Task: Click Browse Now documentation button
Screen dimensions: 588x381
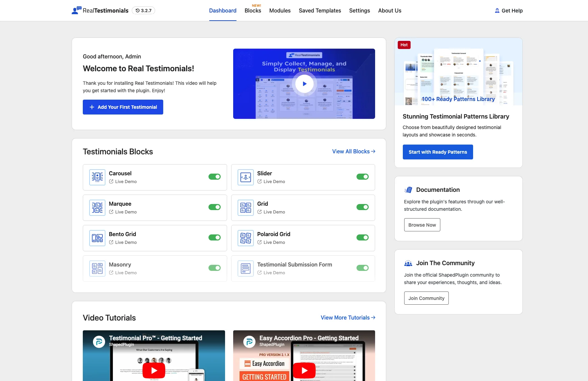Action: (422, 225)
